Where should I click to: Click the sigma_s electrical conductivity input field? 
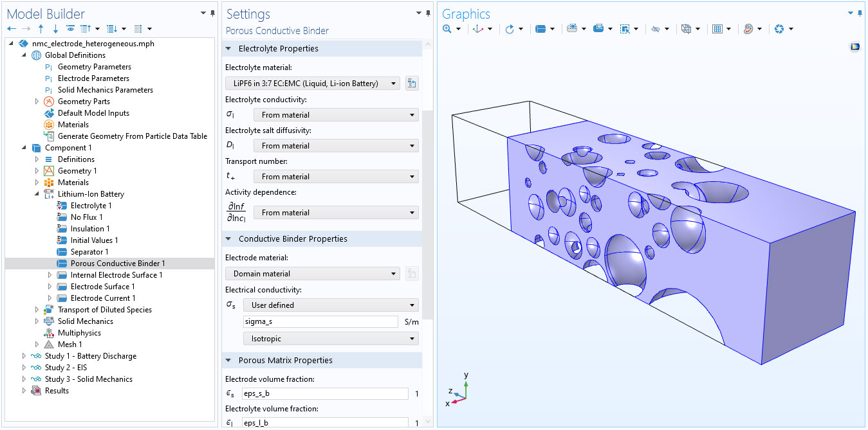(x=320, y=322)
